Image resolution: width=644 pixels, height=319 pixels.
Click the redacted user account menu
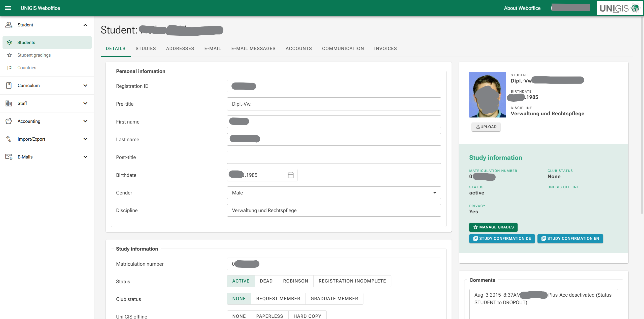pos(570,8)
